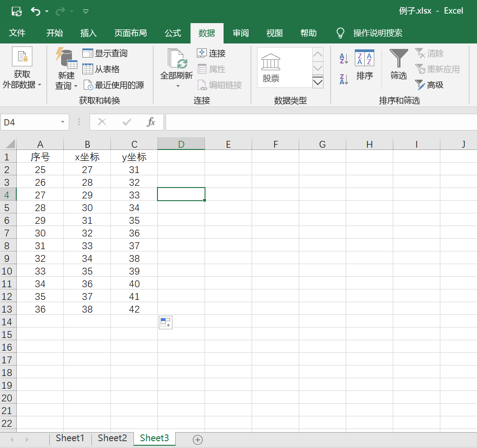Viewport: 477px width, 448px height.
Task: Open the Undo history dropdown arrow
Action: coord(47,12)
